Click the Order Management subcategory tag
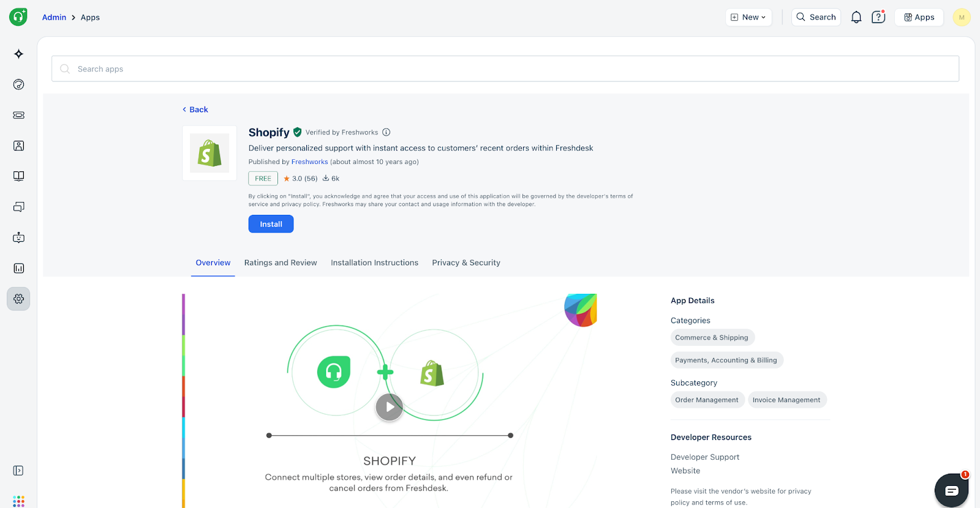Screen dimensions: 980x508 pos(707,400)
